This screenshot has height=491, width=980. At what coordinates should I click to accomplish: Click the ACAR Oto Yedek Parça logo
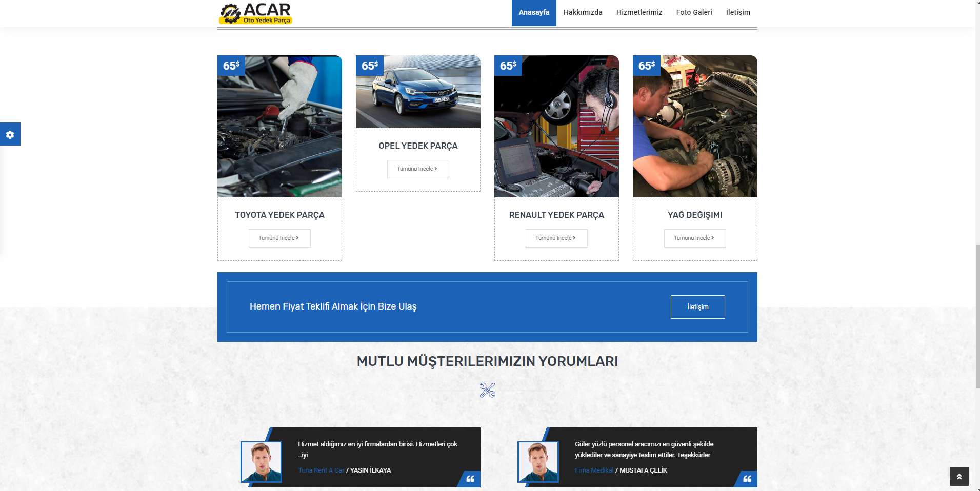coord(255,13)
